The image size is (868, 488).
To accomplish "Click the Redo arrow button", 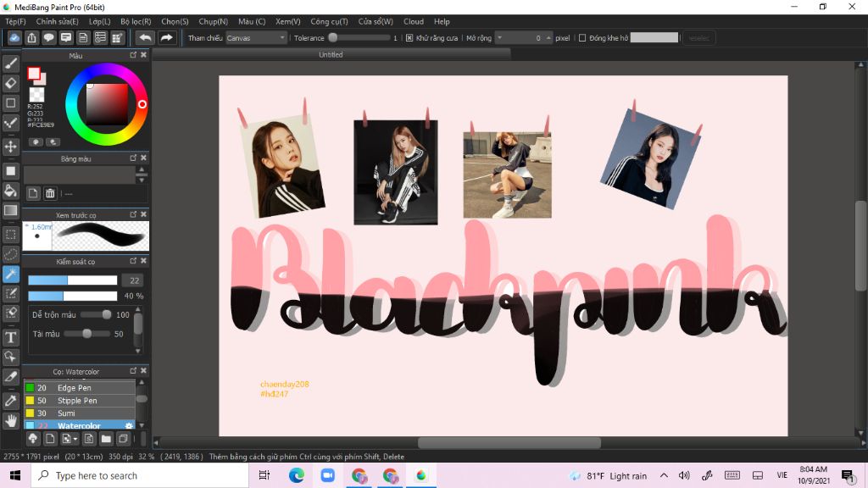I will tap(166, 37).
